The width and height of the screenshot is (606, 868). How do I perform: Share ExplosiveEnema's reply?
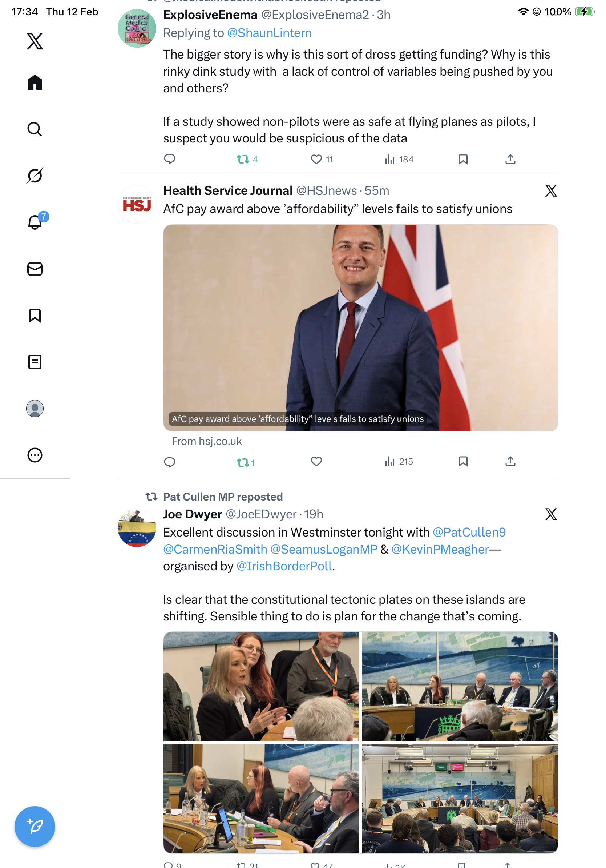pyautogui.click(x=510, y=159)
